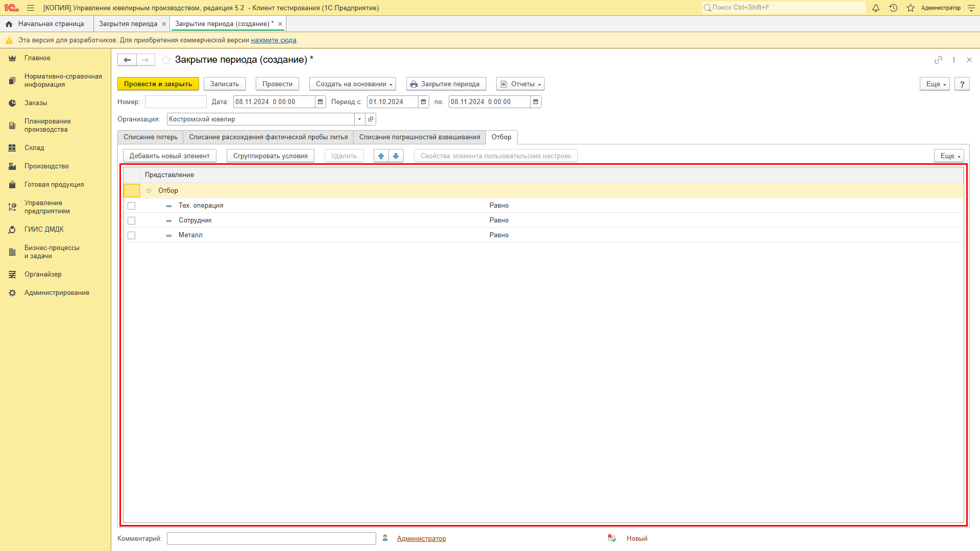Click the Провести button

point(278,84)
